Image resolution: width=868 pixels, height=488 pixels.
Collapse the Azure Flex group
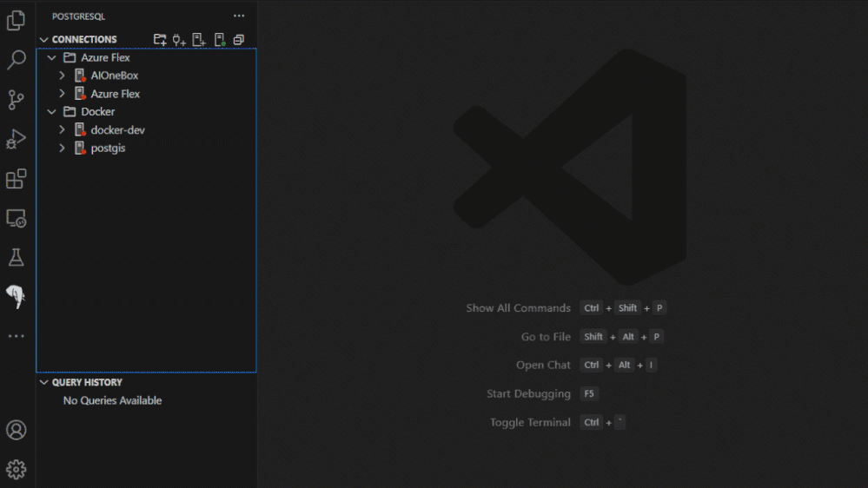(x=52, y=57)
